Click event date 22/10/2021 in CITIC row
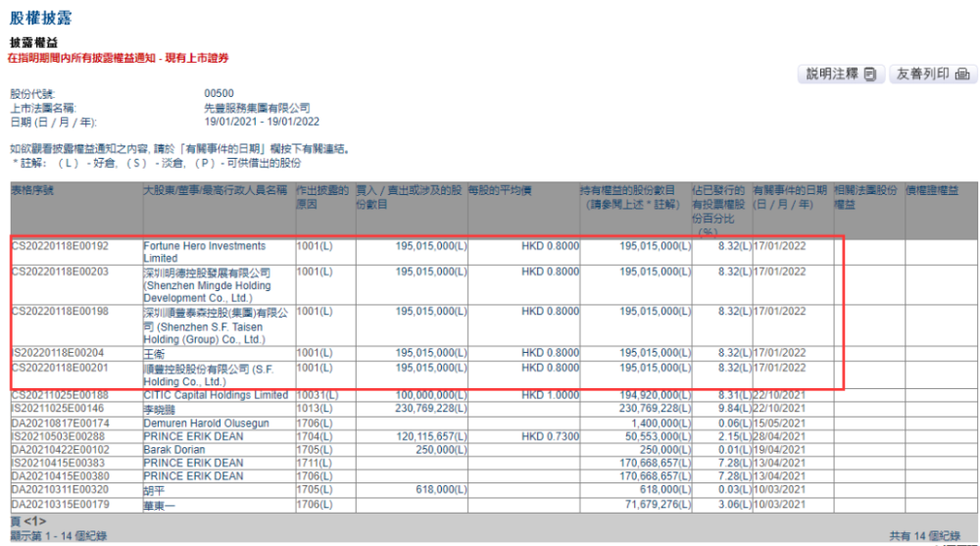 coord(779,395)
